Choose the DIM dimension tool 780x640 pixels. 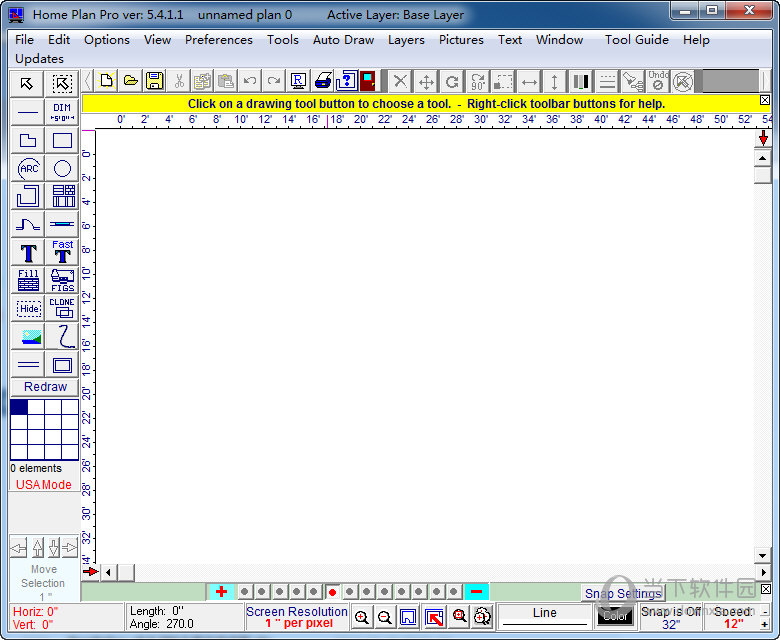(x=62, y=112)
